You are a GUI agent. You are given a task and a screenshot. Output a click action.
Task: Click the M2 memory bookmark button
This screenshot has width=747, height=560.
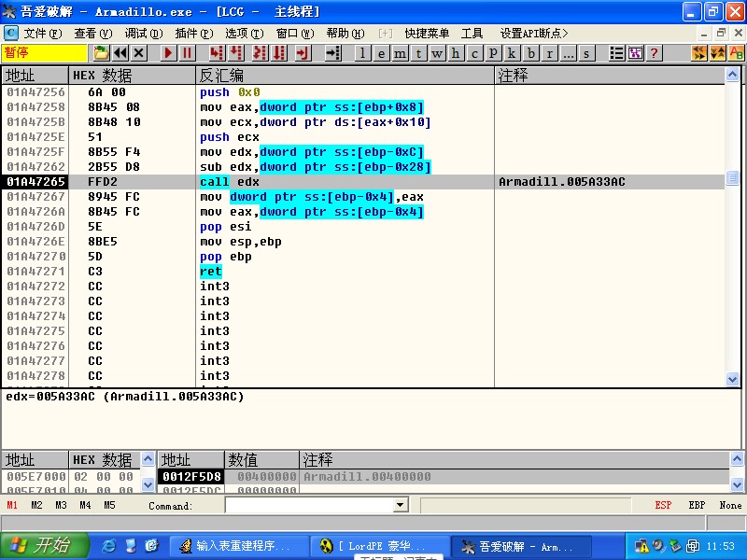(36, 505)
